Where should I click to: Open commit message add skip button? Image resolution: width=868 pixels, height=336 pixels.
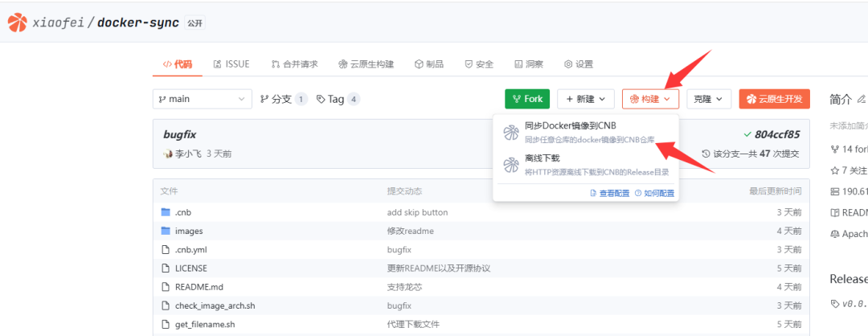[x=417, y=212]
